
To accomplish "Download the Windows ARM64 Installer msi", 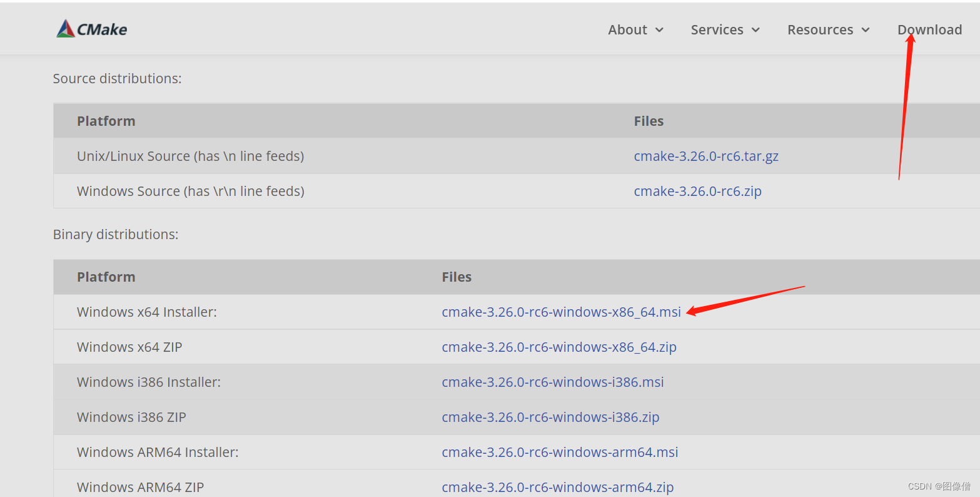I will point(560,452).
